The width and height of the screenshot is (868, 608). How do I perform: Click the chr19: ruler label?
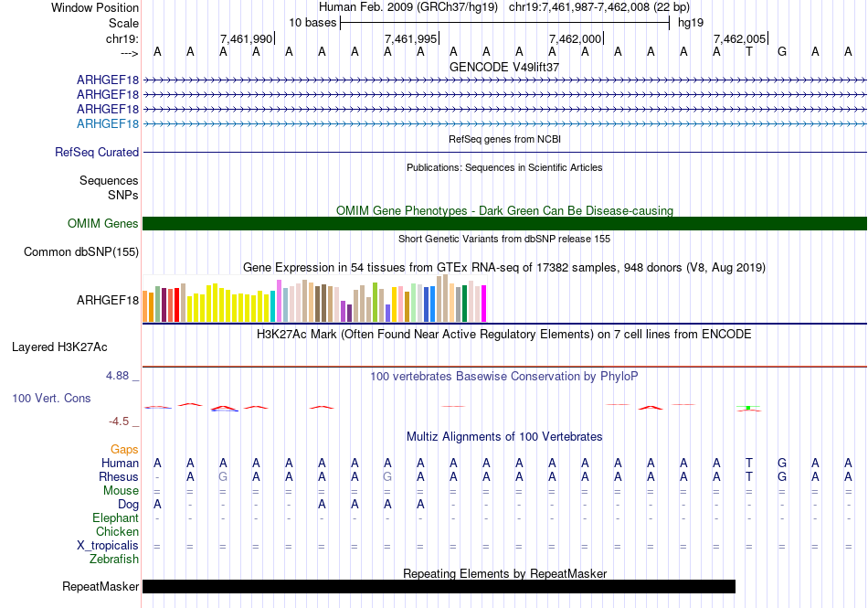[122, 38]
